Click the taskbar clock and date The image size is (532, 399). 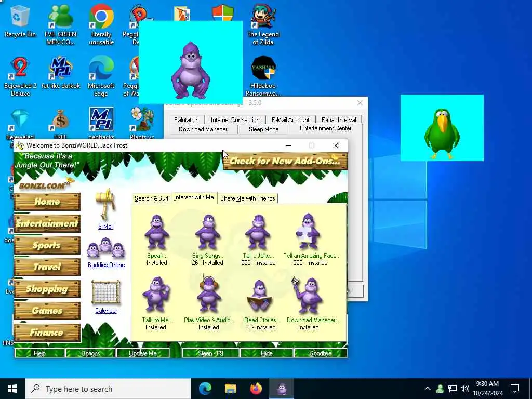click(x=487, y=389)
